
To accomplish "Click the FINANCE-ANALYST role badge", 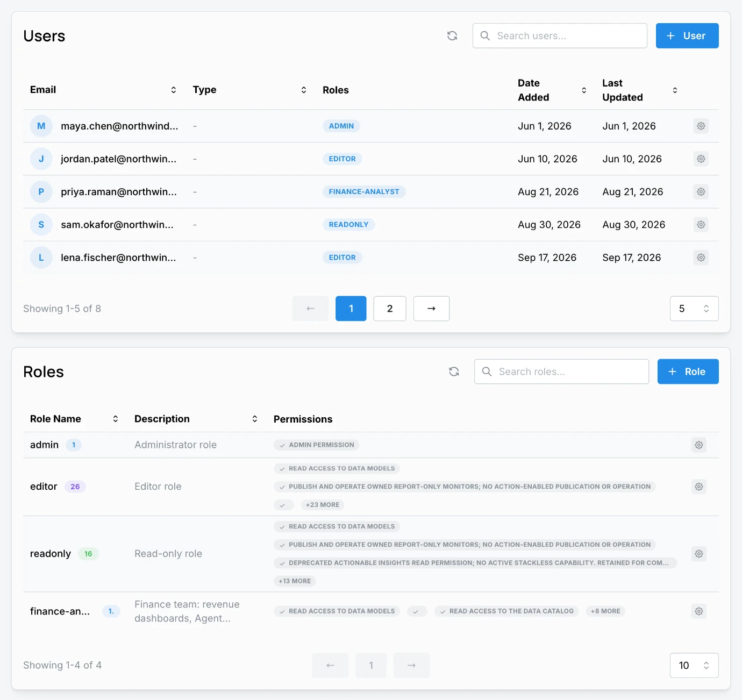I will [364, 191].
